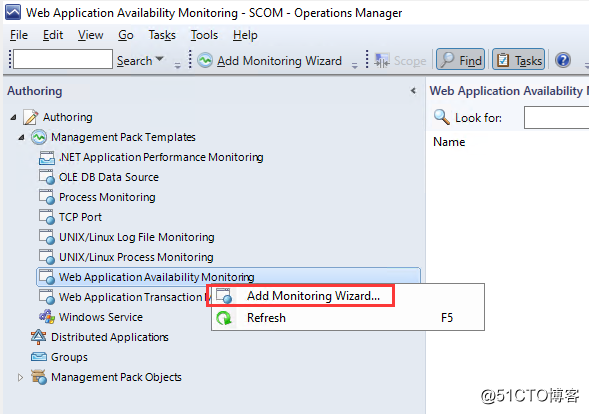Image resolution: width=589 pixels, height=414 pixels.
Task: Click the Look for input field
Action: point(556,118)
